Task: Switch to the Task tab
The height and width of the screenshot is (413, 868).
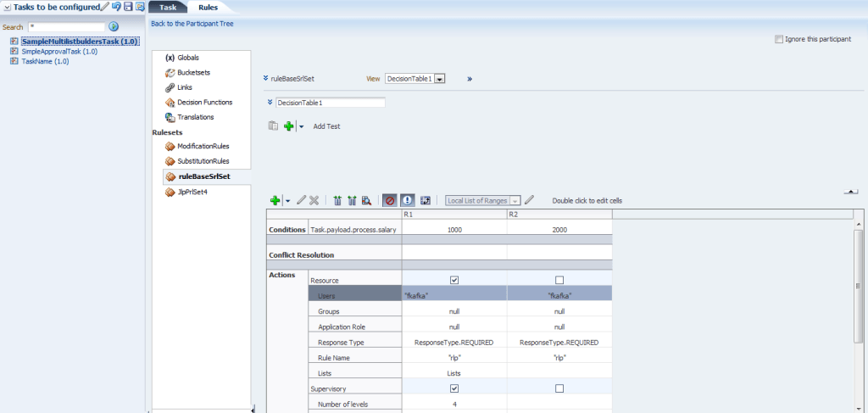Action: [168, 8]
